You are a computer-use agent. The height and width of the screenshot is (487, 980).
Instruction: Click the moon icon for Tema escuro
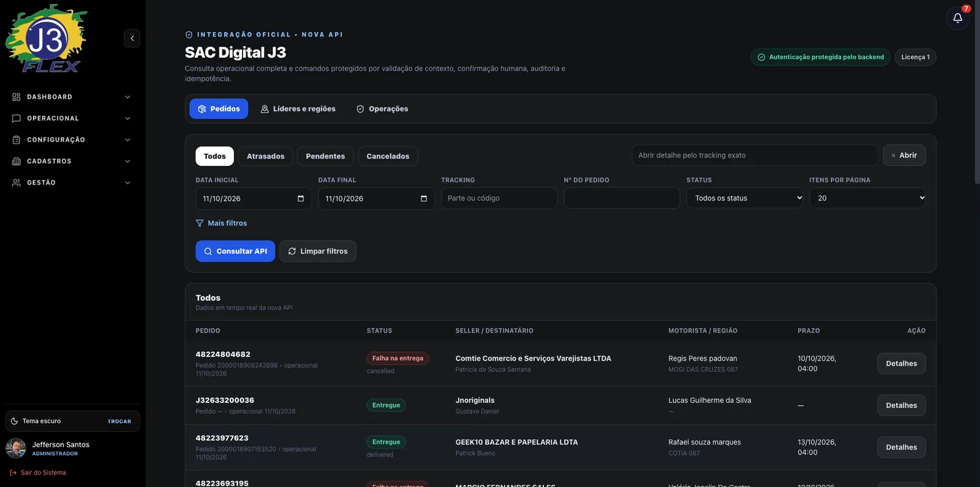tap(15, 421)
